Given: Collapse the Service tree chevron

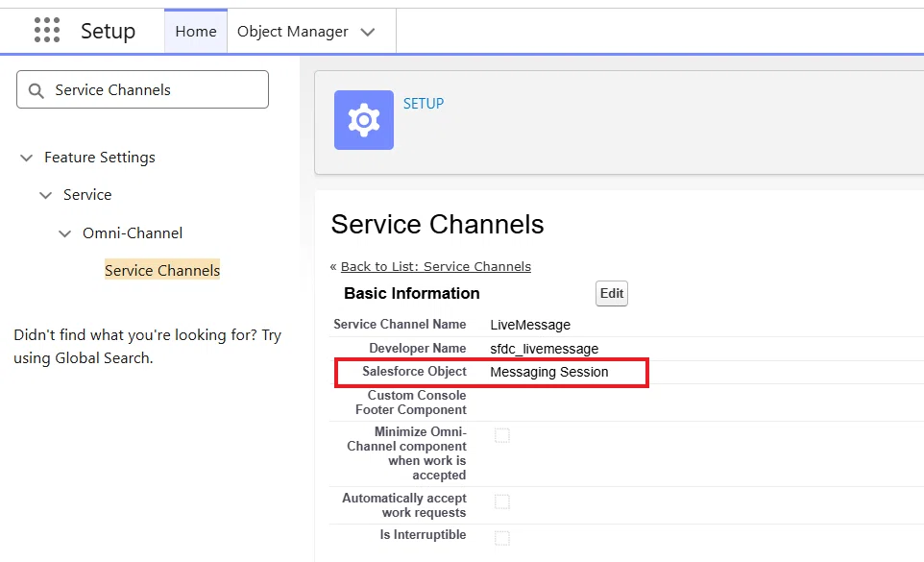Looking at the screenshot, I should [x=45, y=195].
